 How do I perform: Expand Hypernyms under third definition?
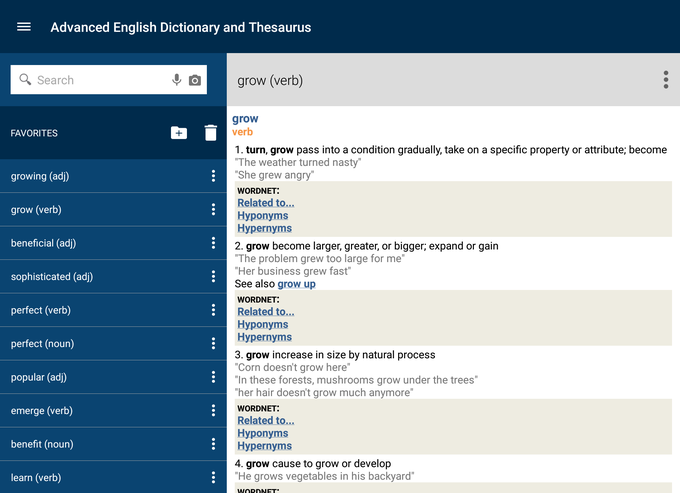[x=264, y=446]
